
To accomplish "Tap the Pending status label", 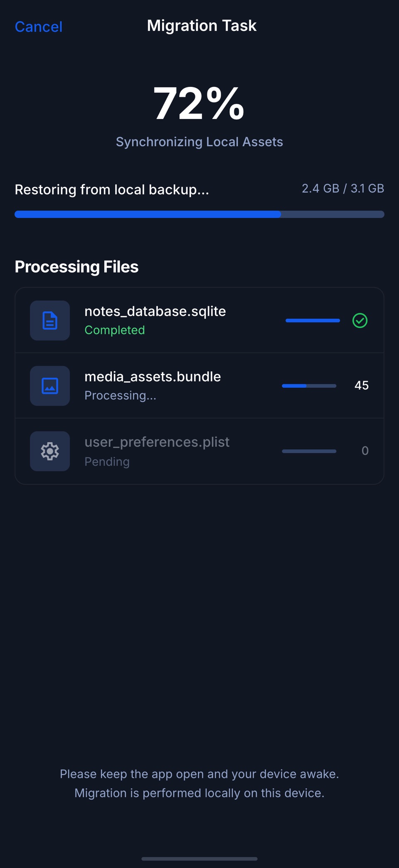I will coord(107,461).
